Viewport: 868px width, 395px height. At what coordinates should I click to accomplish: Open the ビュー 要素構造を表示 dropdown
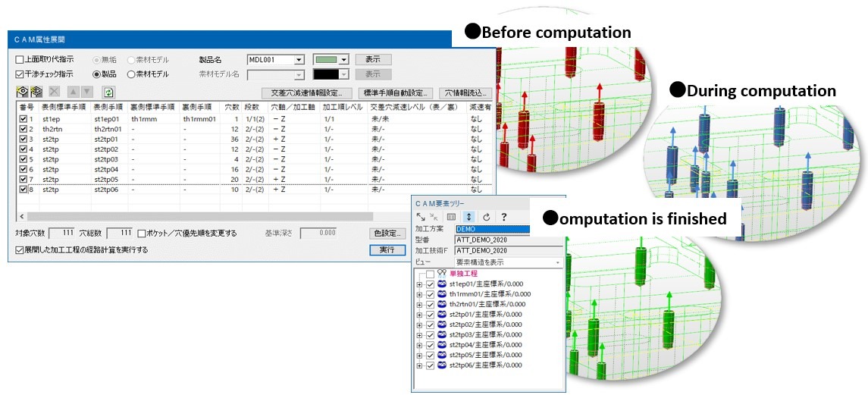point(559,262)
